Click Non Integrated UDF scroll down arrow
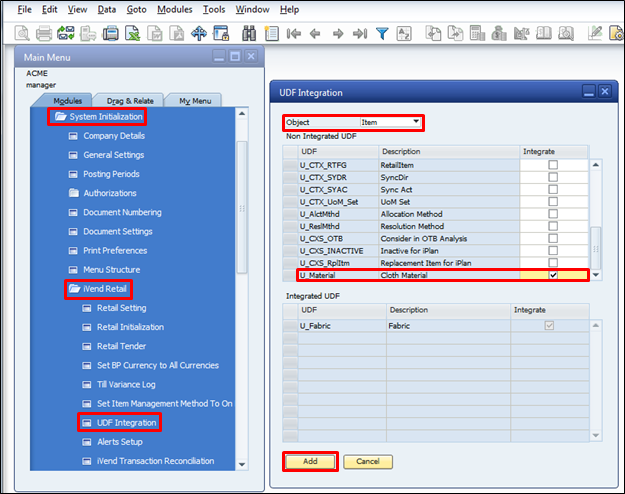625x494 pixels. pyautogui.click(x=596, y=275)
